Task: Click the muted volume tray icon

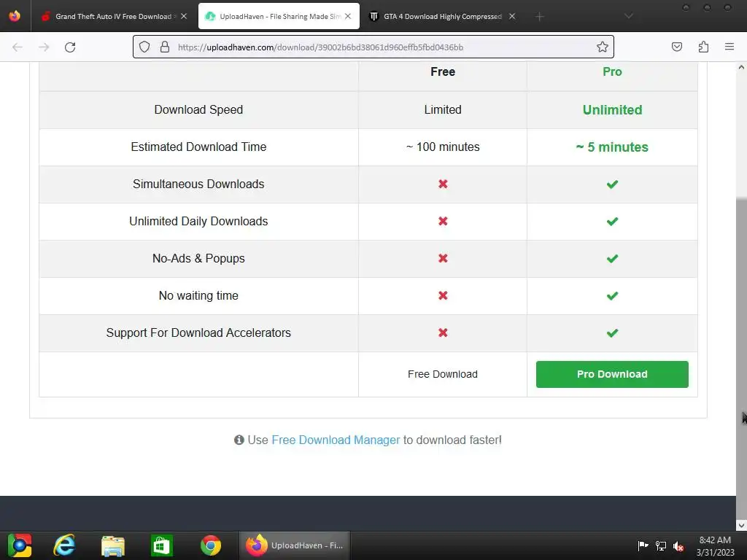Action: pyautogui.click(x=678, y=546)
